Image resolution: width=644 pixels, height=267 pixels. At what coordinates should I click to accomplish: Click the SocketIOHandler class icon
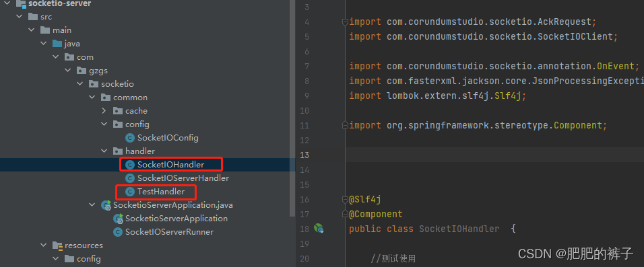[x=130, y=165]
